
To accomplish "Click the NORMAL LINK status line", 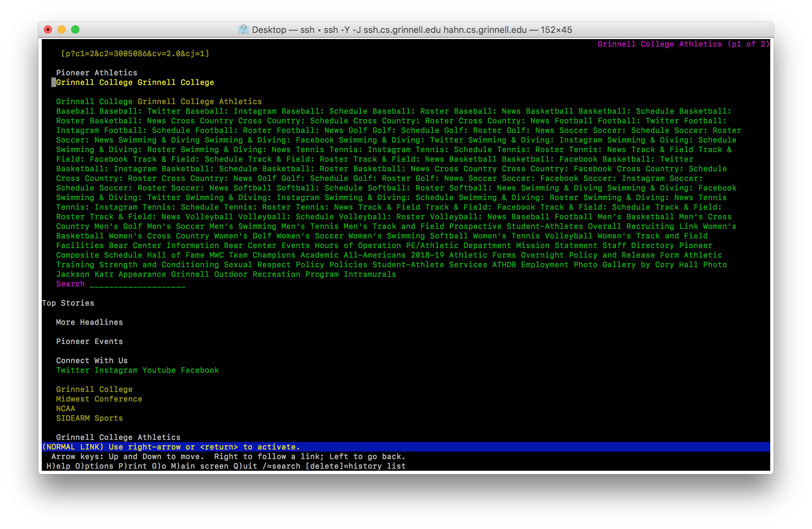I will click(406, 447).
